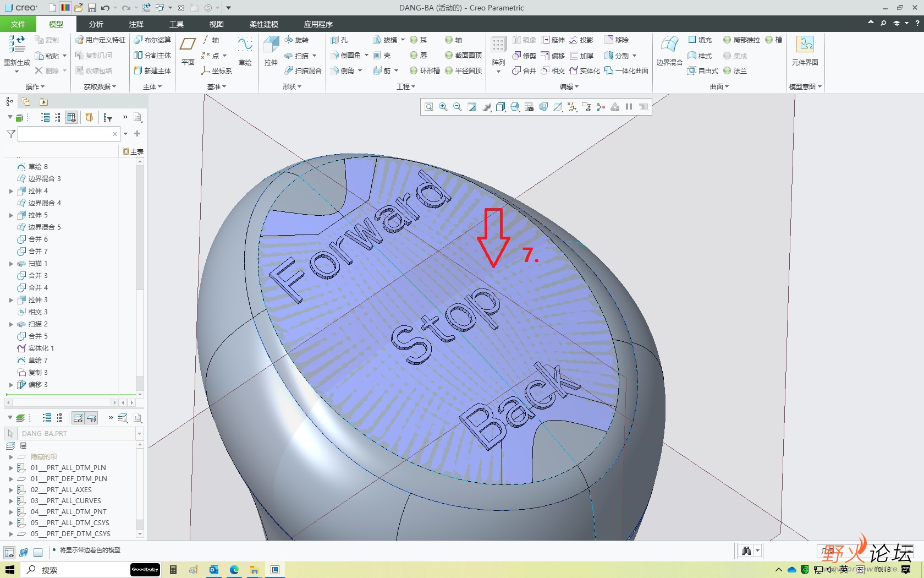The height and width of the screenshot is (578, 924).
Task: Expand the 扫描 1 tree node
Action: click(x=11, y=264)
